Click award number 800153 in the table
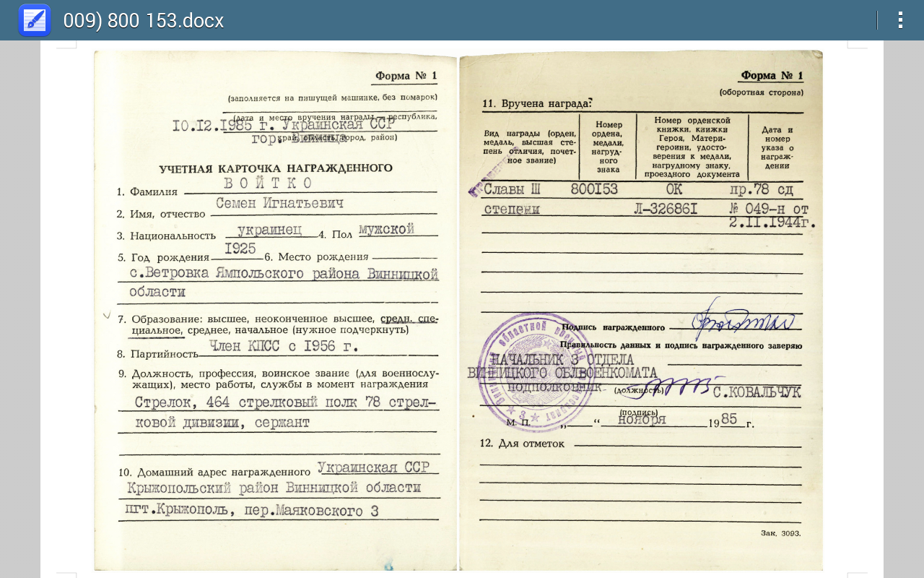 click(593, 190)
